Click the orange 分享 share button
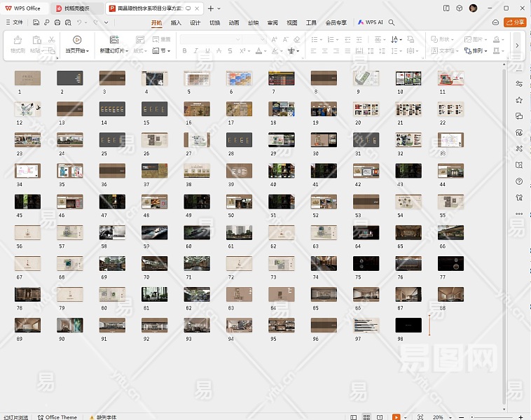 tap(516, 22)
